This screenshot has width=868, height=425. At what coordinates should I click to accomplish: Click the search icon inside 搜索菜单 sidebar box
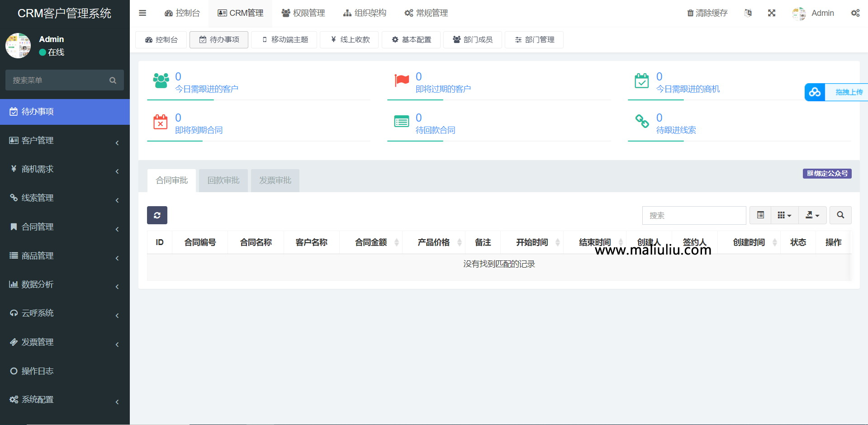point(113,80)
